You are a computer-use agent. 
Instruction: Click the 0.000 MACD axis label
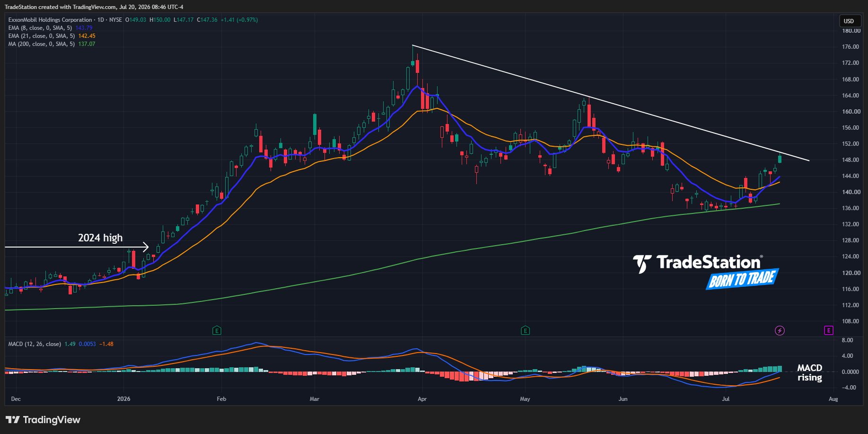850,372
